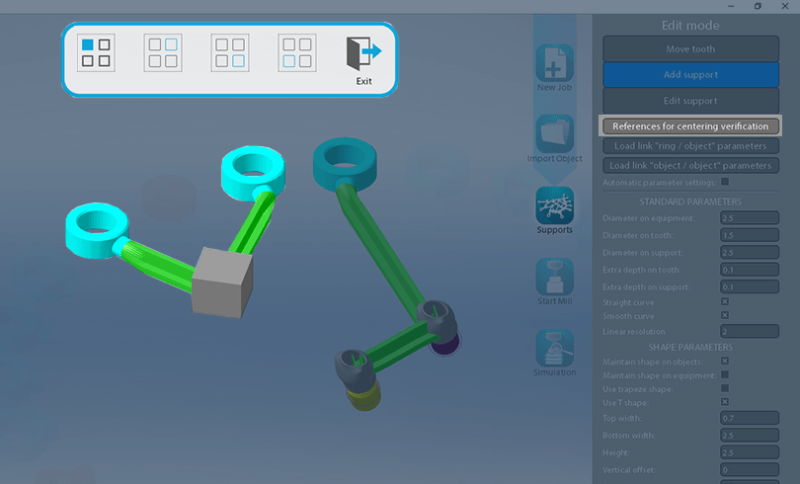Enable Use trapeze shape checkbox
The height and width of the screenshot is (484, 800).
[724, 388]
